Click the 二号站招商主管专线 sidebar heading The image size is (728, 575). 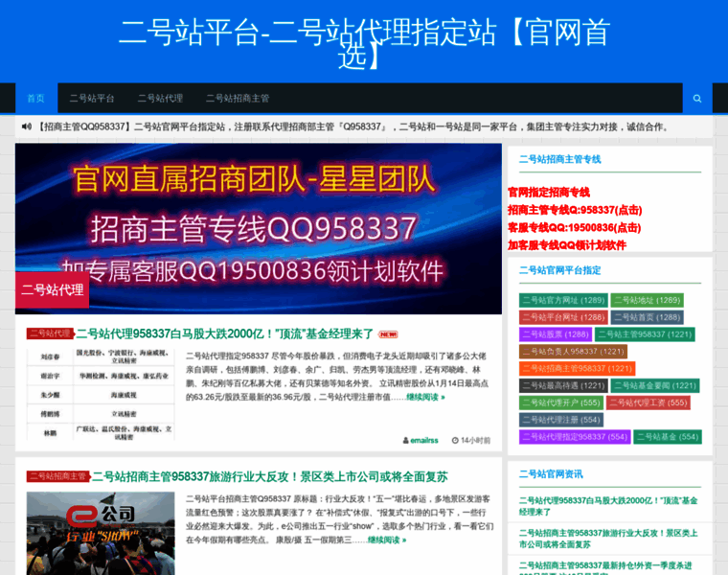[560, 159]
